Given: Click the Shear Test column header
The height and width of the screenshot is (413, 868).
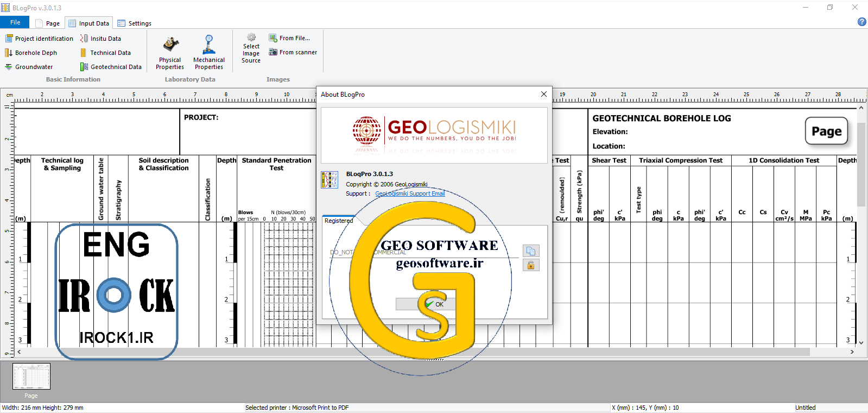Looking at the screenshot, I should [x=609, y=160].
